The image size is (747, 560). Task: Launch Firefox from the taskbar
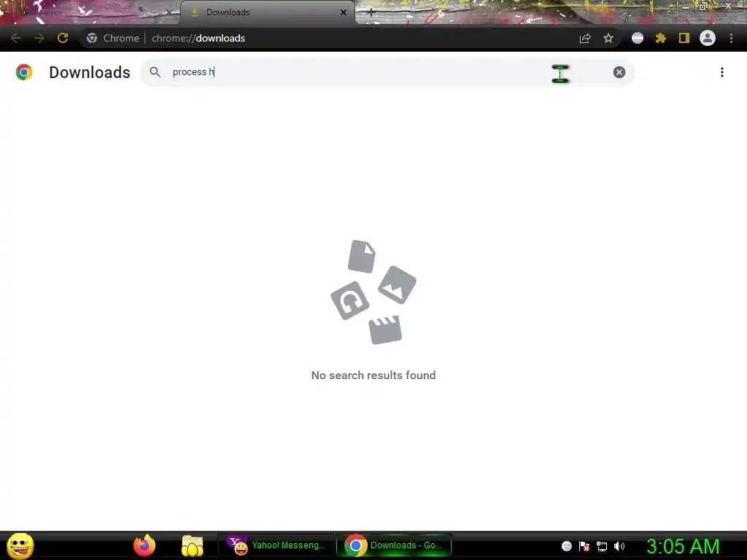coord(144,545)
